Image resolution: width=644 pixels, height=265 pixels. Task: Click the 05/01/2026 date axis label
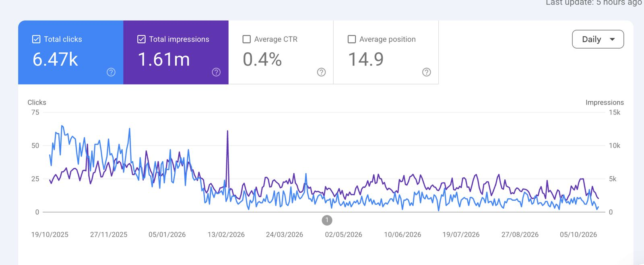point(167,234)
